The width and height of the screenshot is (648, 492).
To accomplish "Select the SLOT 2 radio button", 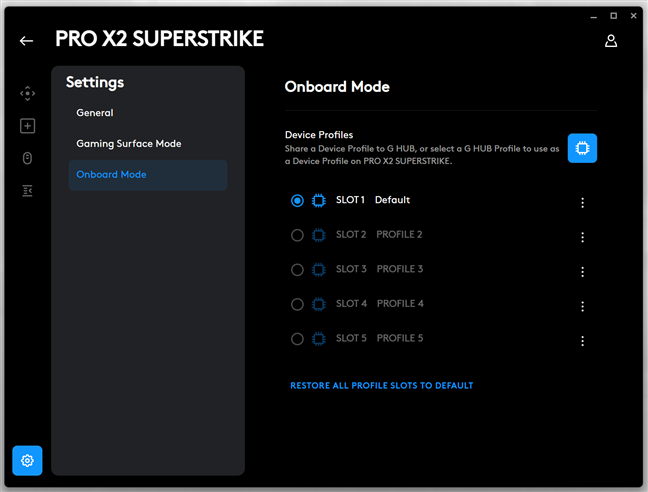I will (297, 235).
